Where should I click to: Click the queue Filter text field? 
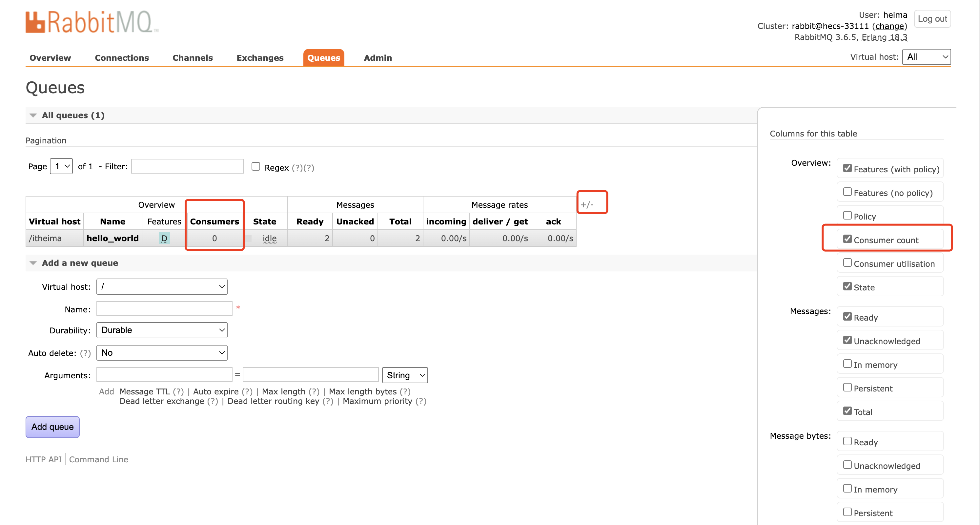[187, 166]
